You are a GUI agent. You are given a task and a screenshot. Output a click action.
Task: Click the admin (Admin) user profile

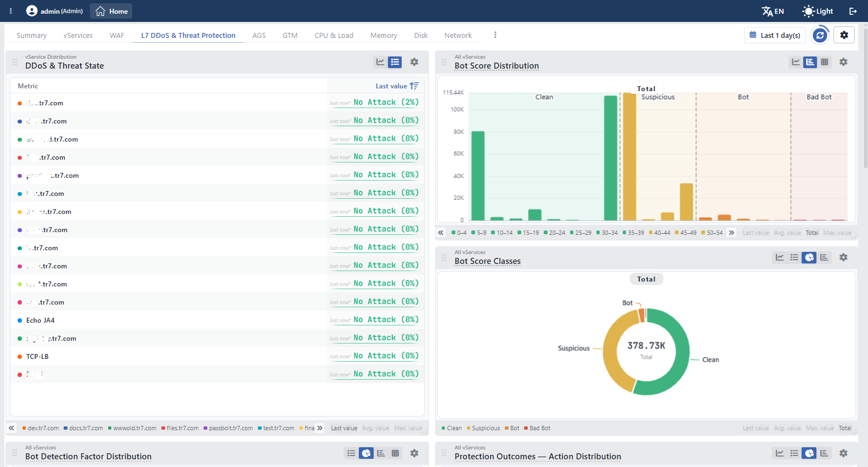click(x=55, y=11)
